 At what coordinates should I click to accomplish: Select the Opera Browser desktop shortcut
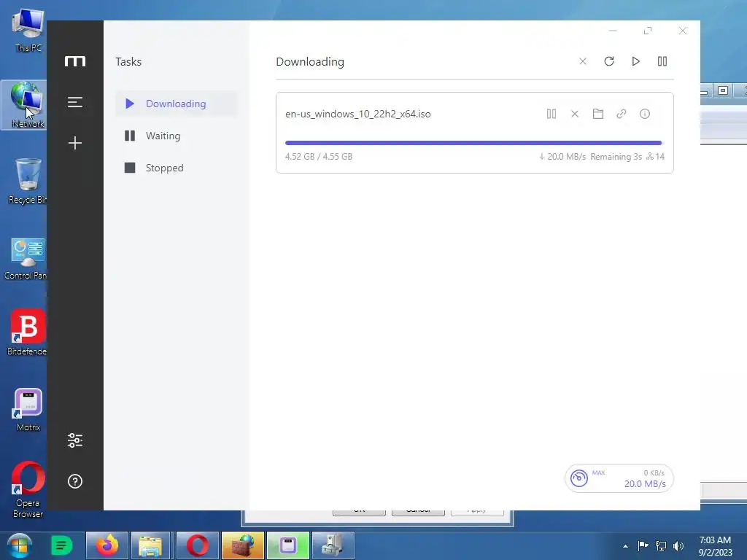[28, 489]
